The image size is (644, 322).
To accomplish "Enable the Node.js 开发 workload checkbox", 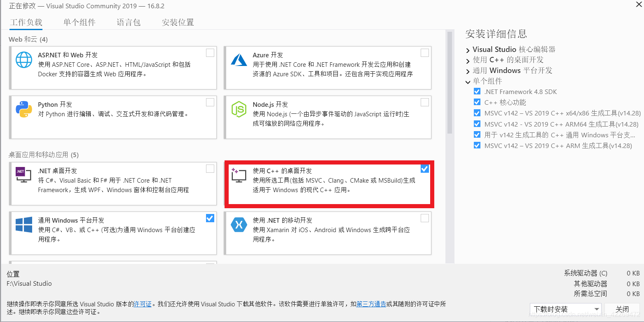I will click(x=425, y=102).
